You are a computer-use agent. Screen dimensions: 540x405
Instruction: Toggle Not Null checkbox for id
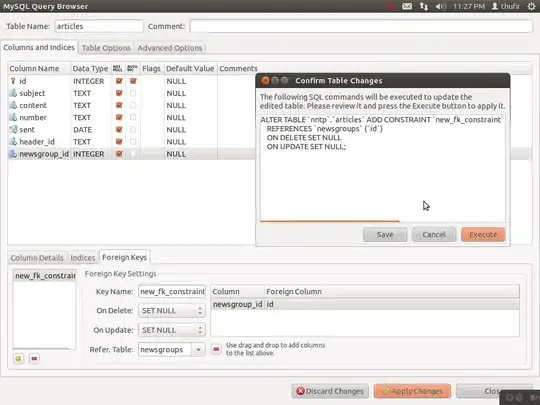(x=119, y=81)
